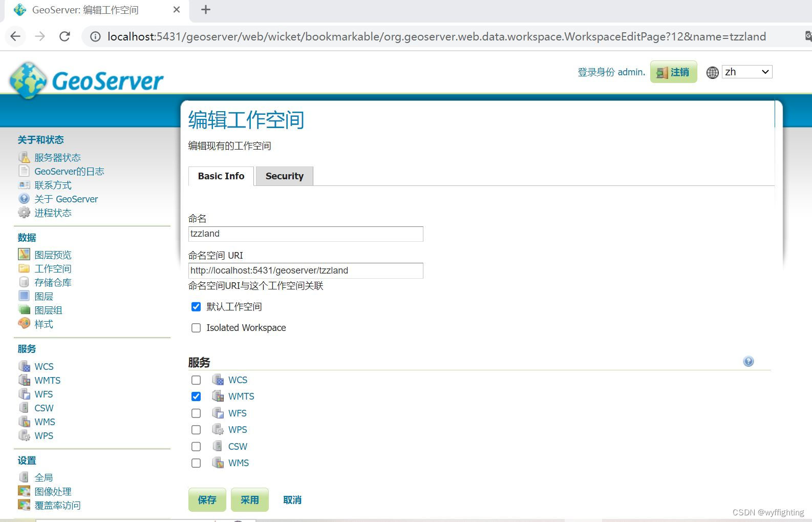Click the workspaces folder icon
The width and height of the screenshot is (812, 522).
pos(24,268)
